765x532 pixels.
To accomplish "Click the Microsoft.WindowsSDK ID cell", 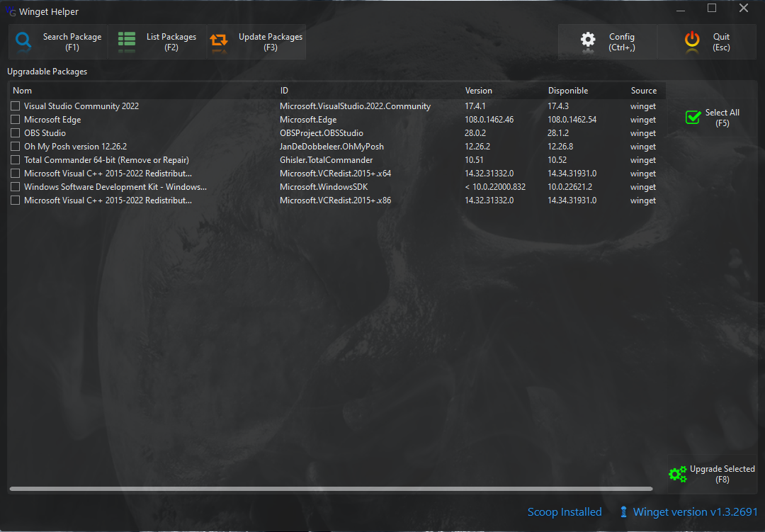I will click(x=324, y=187).
